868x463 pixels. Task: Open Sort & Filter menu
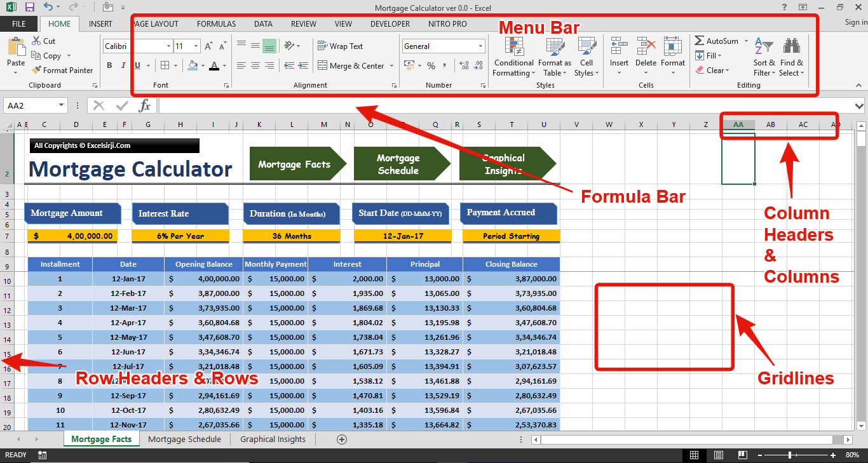[x=764, y=57]
